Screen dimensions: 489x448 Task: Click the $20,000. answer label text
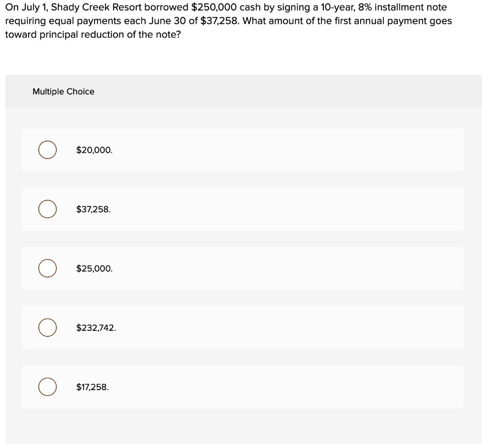(95, 150)
